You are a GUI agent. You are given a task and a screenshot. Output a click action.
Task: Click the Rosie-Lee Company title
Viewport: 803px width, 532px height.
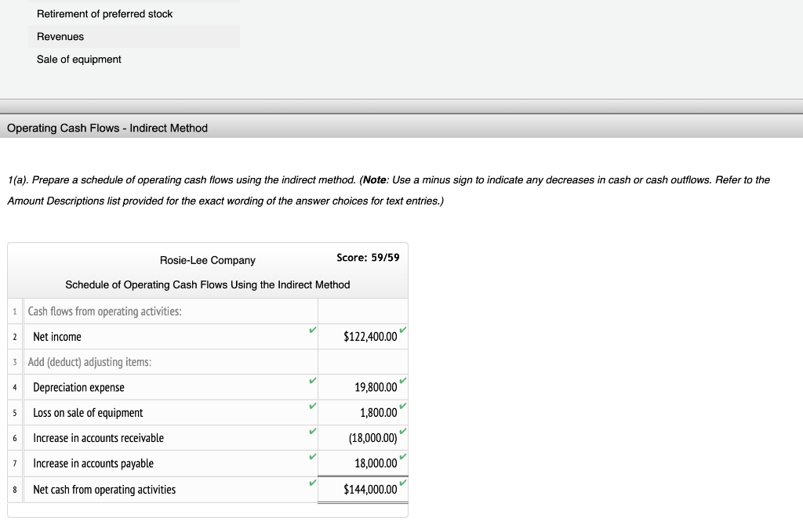pos(207,259)
